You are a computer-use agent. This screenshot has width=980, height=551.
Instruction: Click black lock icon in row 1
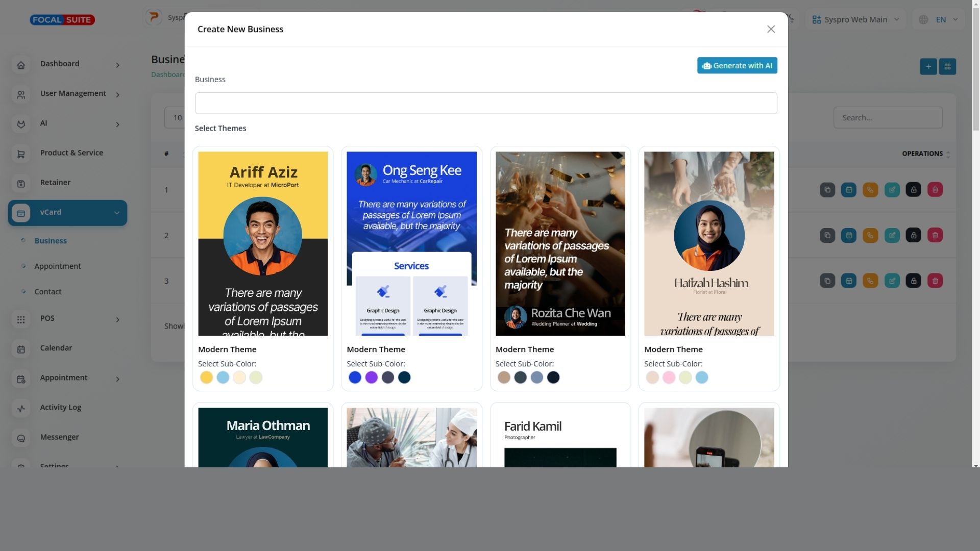tap(913, 190)
